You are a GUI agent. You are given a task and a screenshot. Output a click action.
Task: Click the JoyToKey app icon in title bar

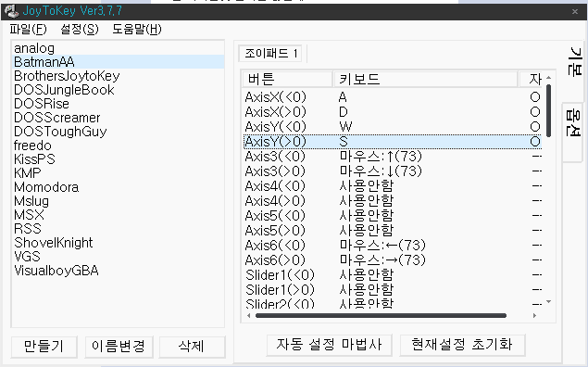click(x=12, y=11)
